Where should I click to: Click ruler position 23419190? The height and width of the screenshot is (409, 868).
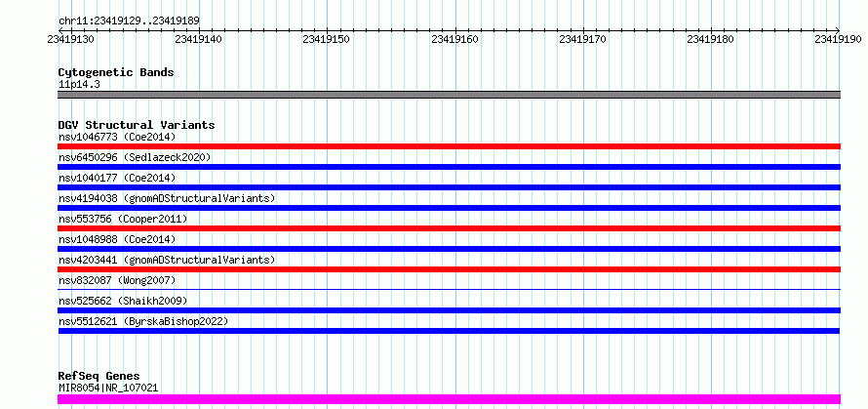pos(838,39)
